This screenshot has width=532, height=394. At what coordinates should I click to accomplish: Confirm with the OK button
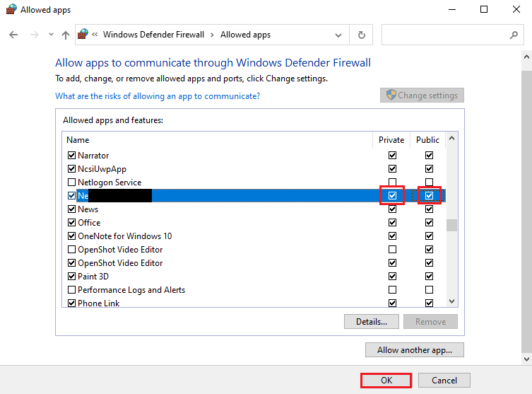386,380
